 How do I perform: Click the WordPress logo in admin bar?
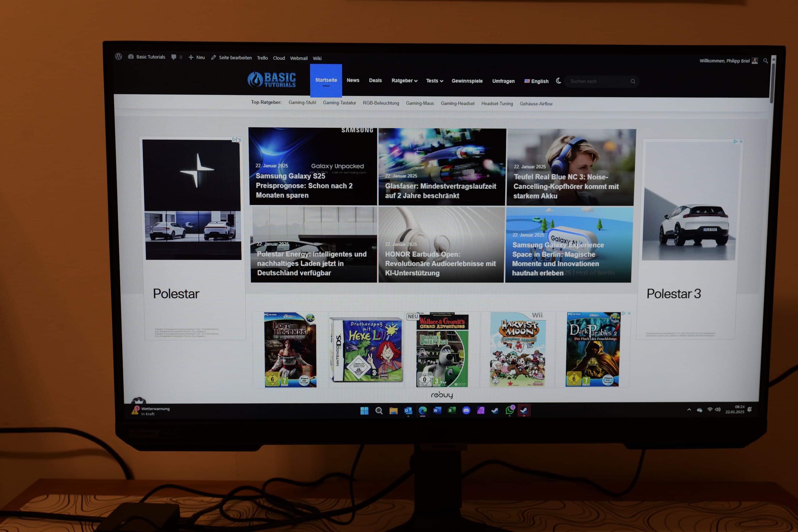click(x=118, y=56)
